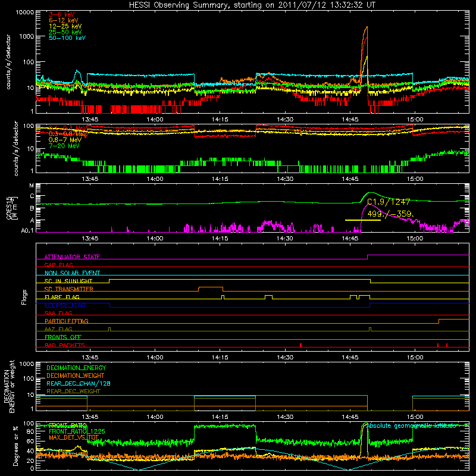Select the 6-12 keV legend label
The width and height of the screenshot is (476, 476).
pyautogui.click(x=63, y=20)
